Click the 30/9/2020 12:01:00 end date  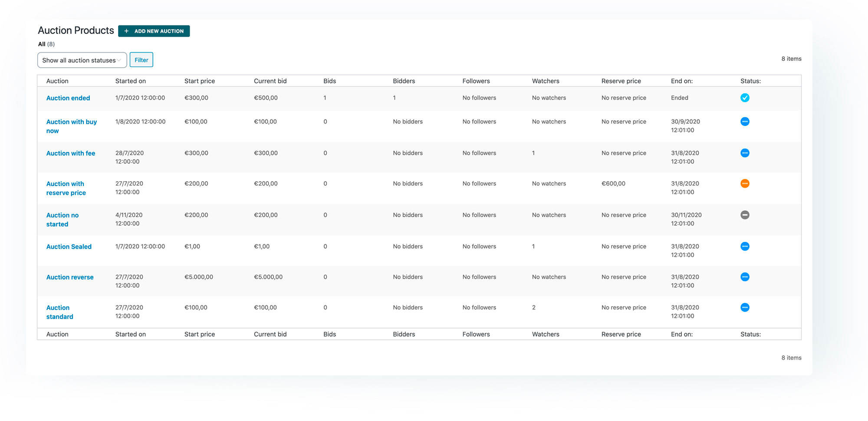[685, 126]
